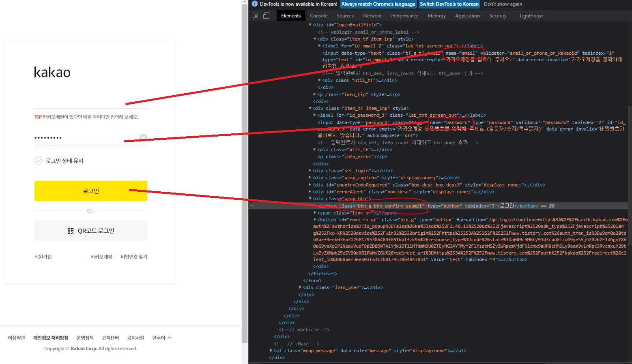Click the DevTools info icon in the banner
632x364 pixels.
click(x=255, y=4)
